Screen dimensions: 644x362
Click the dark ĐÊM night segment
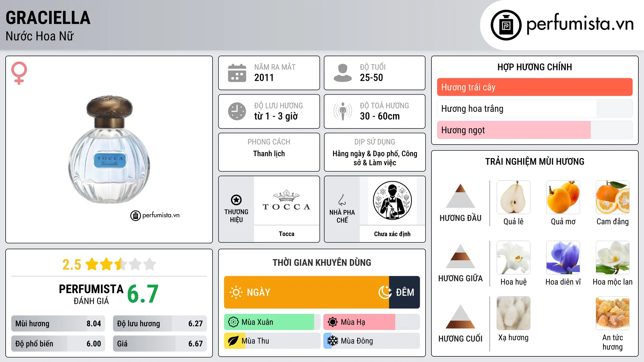coord(404,292)
